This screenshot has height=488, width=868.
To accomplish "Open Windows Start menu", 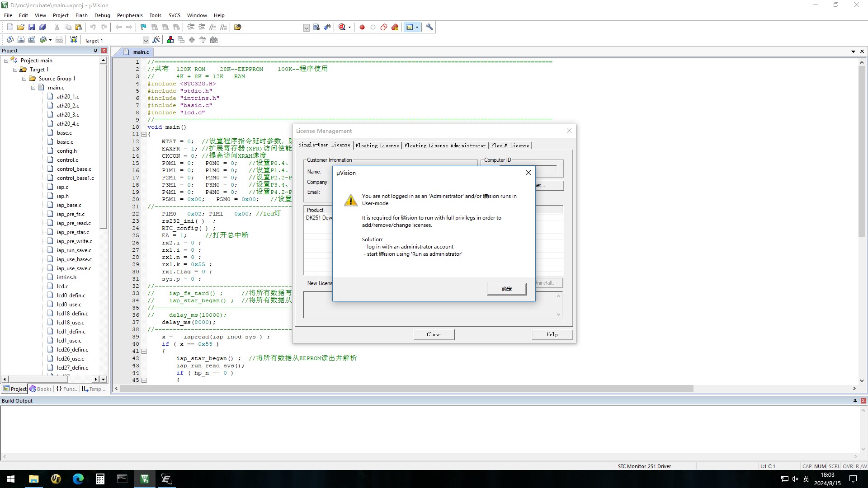I will point(11,479).
